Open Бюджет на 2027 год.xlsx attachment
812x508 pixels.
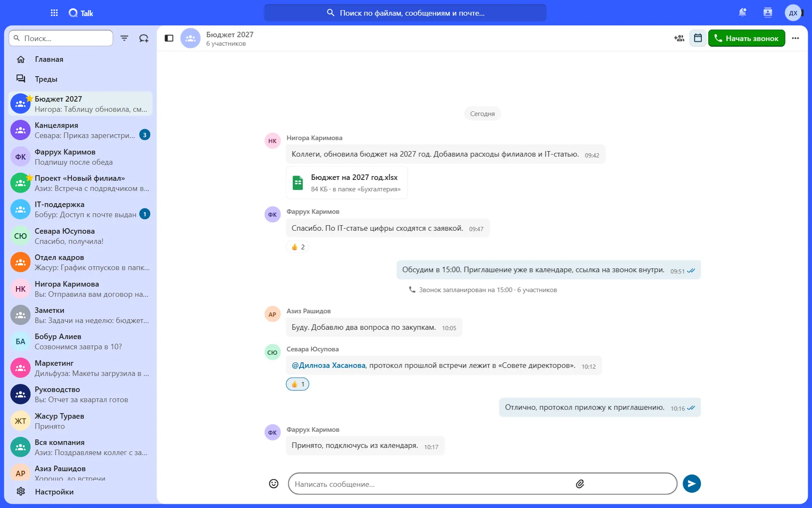pos(347,182)
